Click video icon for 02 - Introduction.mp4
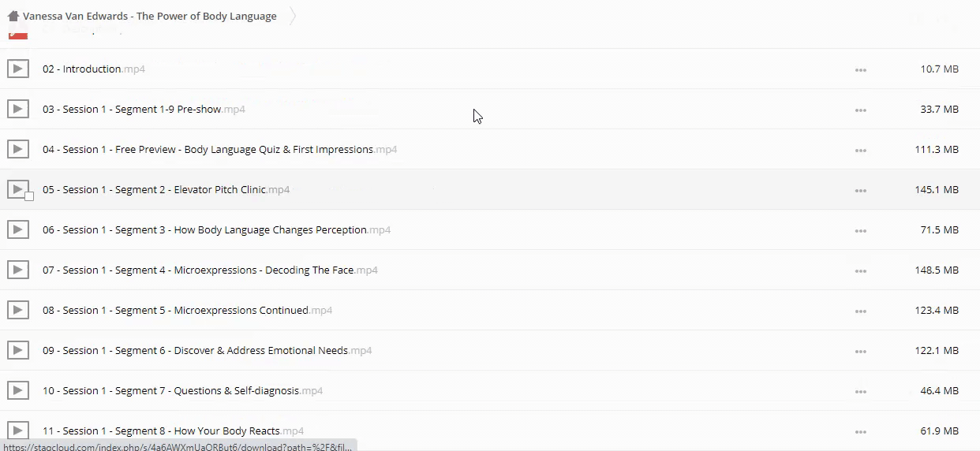 pyautogui.click(x=18, y=69)
